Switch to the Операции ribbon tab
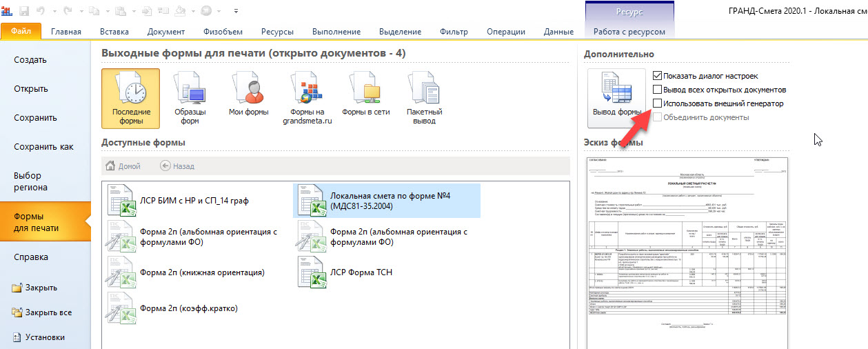The width and height of the screenshot is (868, 349). [x=505, y=32]
